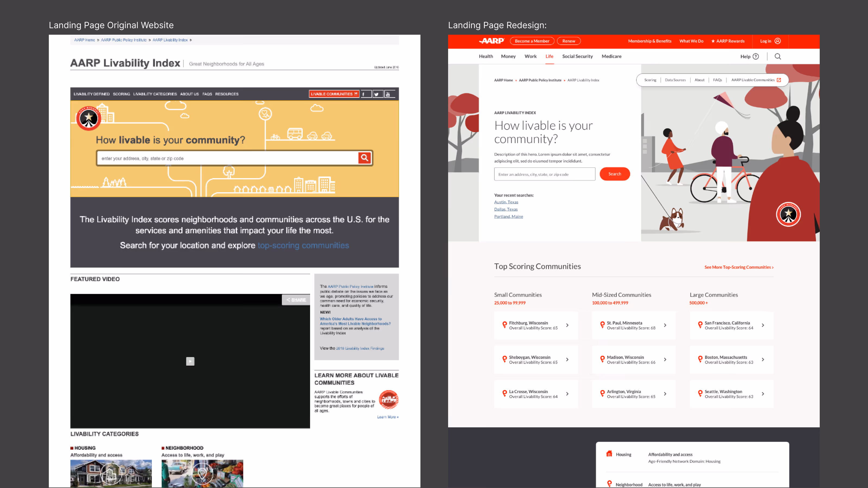Viewport: 868px width, 488px height.
Task: Open Resources in original nav bar
Action: pos(227,94)
